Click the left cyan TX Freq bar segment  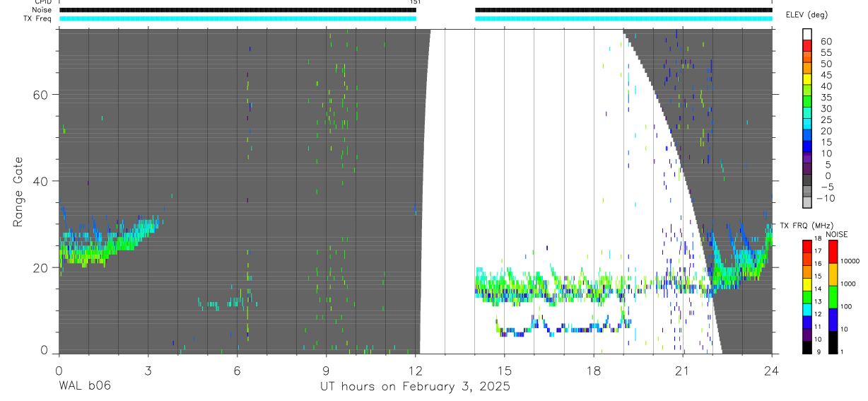pos(237,18)
